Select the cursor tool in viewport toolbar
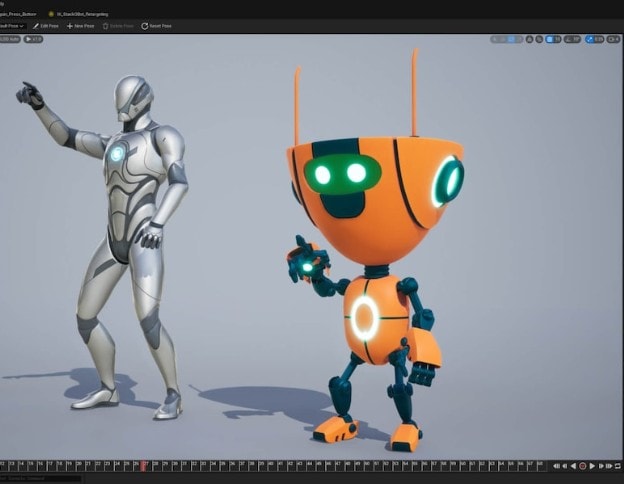This screenshot has width=624, height=484. pyautogui.click(x=495, y=39)
